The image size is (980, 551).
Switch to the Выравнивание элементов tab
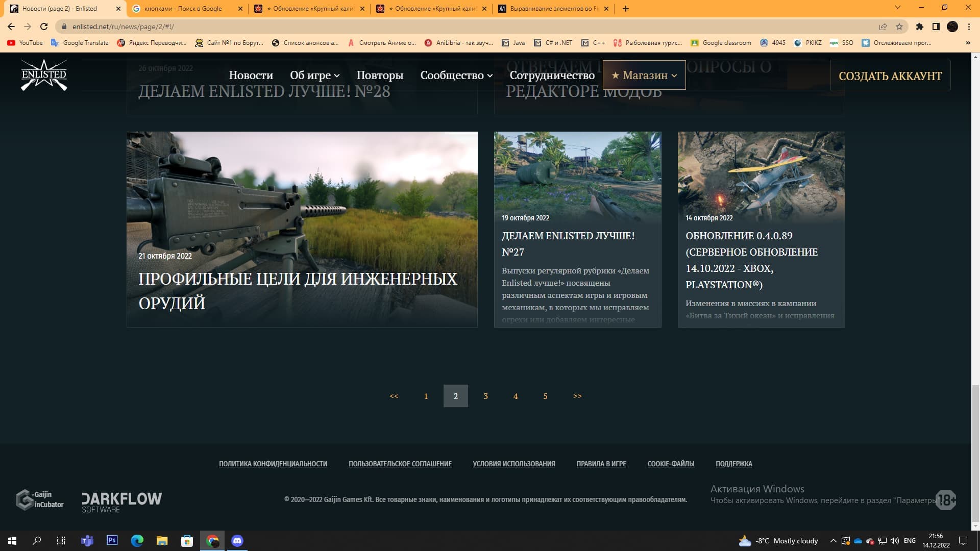pos(553,9)
